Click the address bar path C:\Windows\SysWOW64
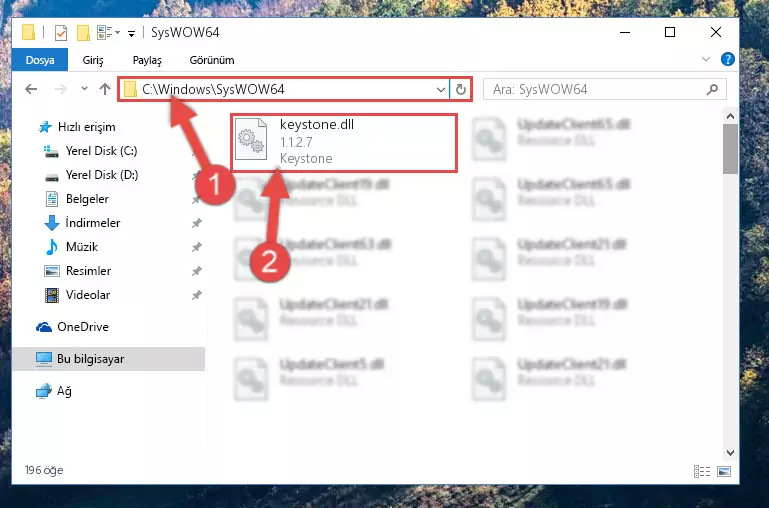 click(x=213, y=89)
